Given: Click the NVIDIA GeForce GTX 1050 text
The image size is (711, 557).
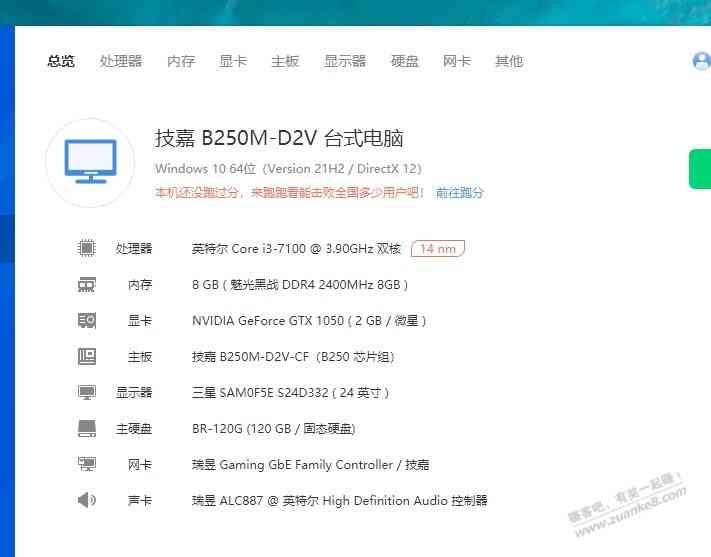Looking at the screenshot, I should 309,321.
